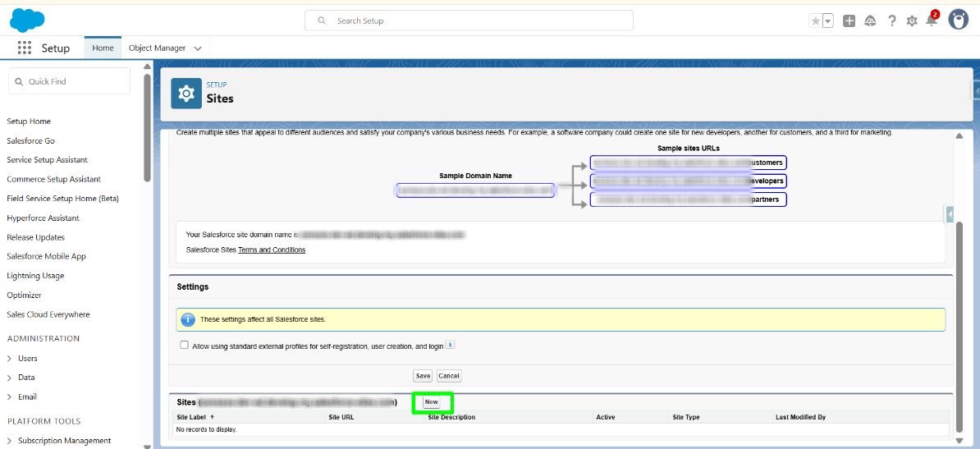Viewport: 980px width, 449px height.
Task: Open the Help question mark icon
Action: click(x=892, y=21)
